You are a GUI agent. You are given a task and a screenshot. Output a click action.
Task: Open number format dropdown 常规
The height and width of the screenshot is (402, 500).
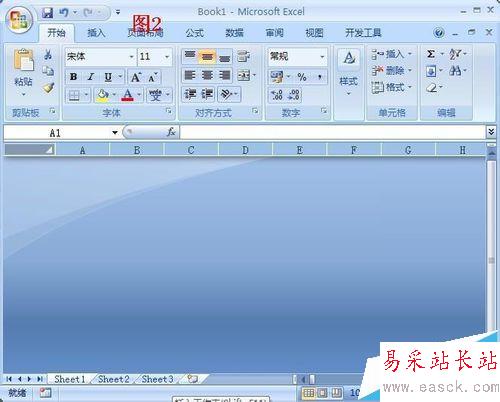point(322,57)
